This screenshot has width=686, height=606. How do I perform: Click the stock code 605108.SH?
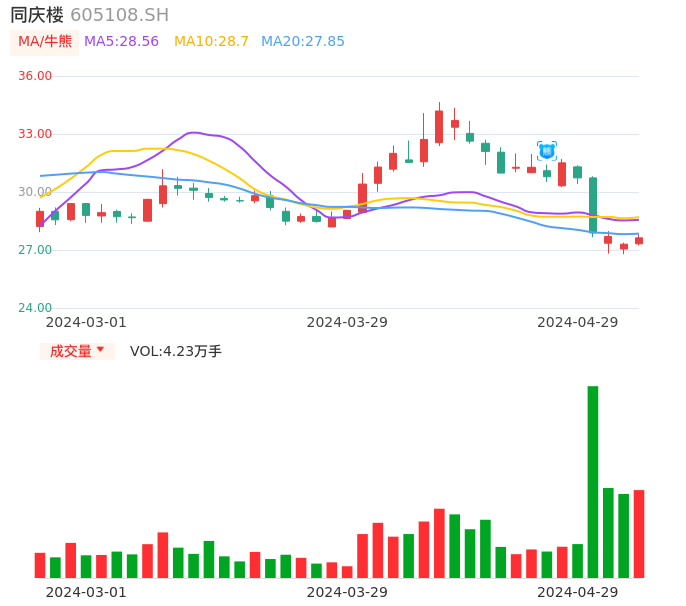pyautogui.click(x=119, y=15)
